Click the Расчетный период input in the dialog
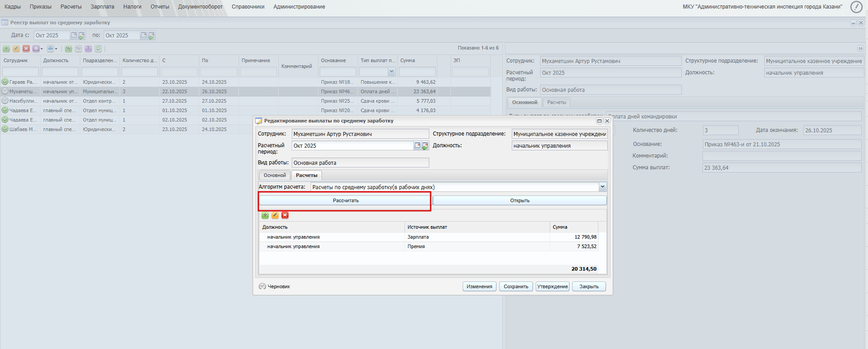868x349 pixels. click(353, 145)
